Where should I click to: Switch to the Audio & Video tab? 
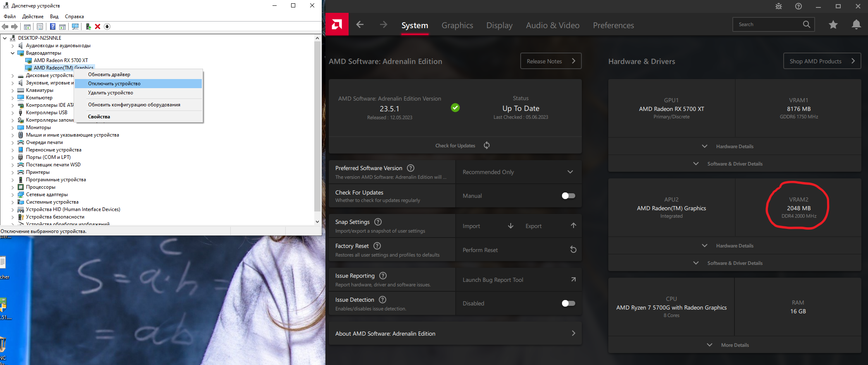coord(553,25)
